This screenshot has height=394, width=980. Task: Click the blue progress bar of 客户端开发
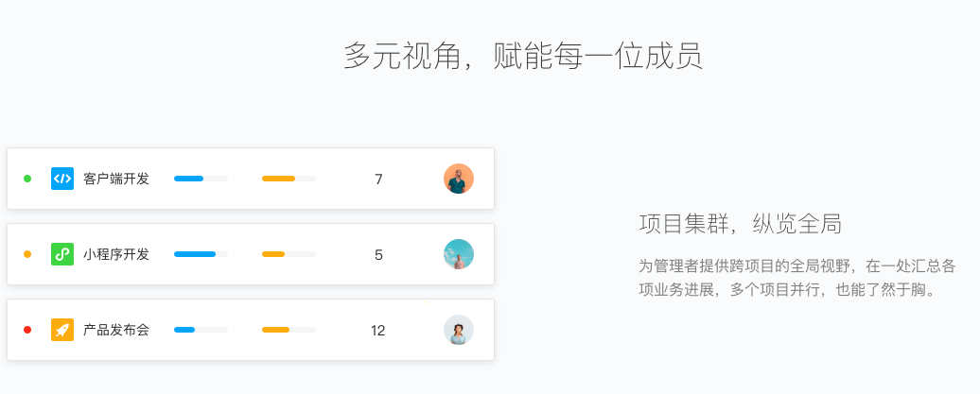(201, 179)
